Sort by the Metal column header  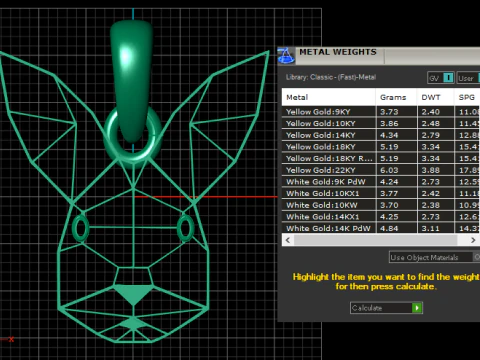tap(328, 97)
